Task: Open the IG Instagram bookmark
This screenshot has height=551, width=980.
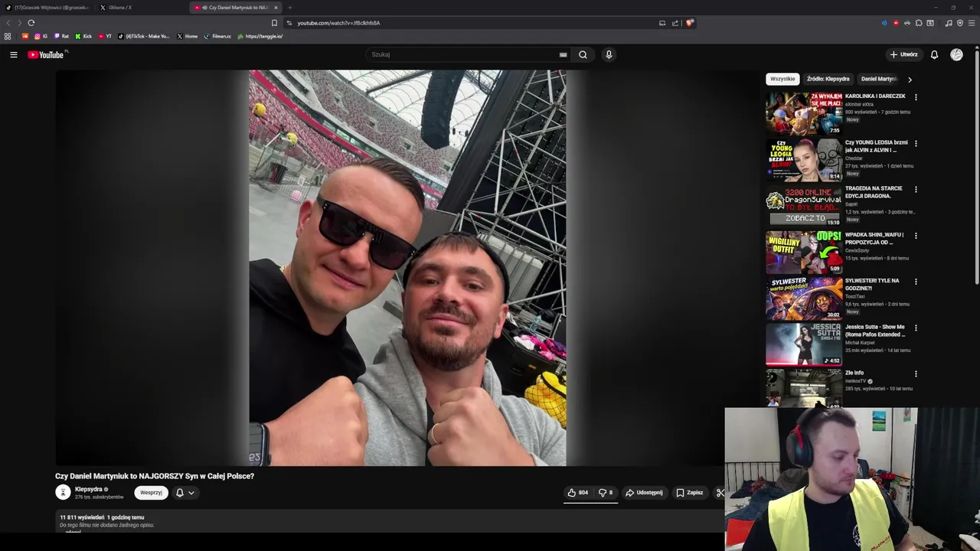Action: pos(41,36)
